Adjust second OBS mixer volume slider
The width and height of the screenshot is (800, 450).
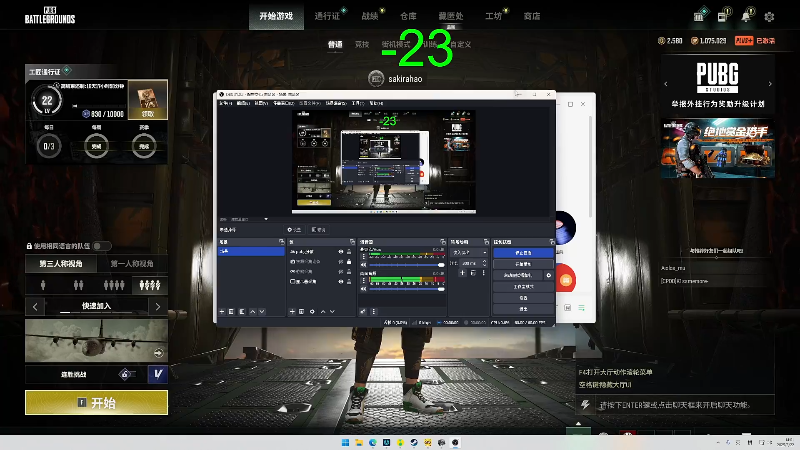point(407,289)
